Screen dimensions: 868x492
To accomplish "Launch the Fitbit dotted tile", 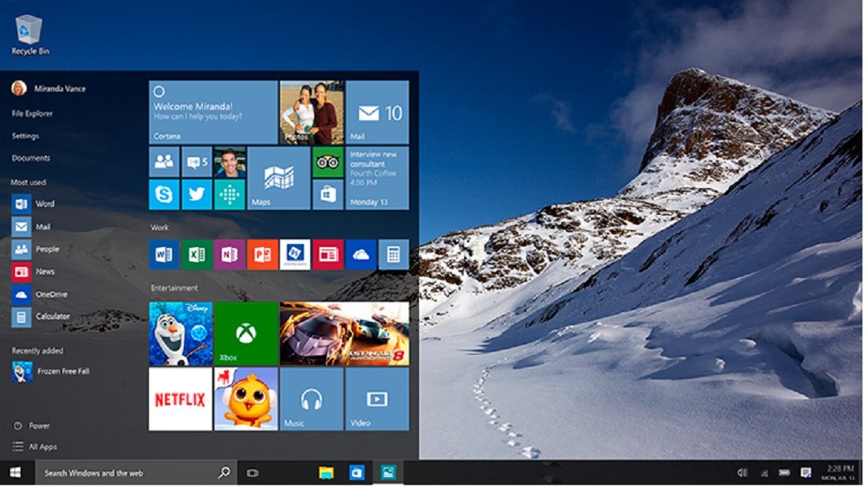I will (229, 194).
